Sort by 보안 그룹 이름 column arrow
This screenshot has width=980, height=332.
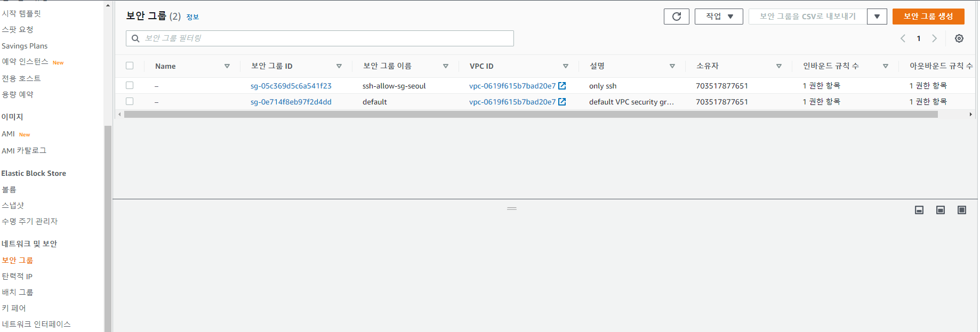[446, 66]
